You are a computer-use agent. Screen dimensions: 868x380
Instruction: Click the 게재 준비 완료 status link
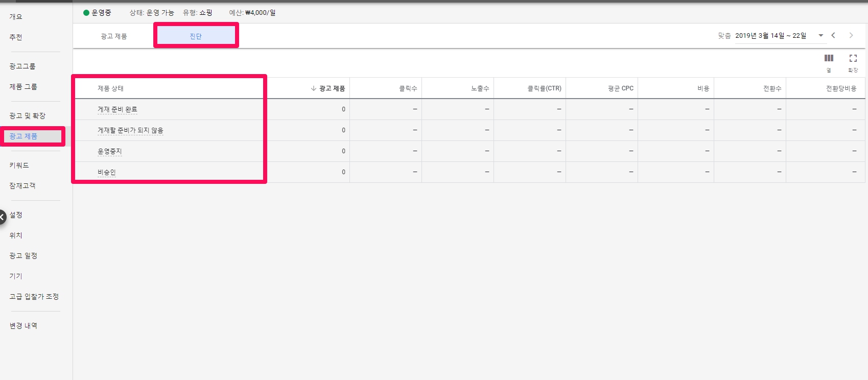click(118, 109)
